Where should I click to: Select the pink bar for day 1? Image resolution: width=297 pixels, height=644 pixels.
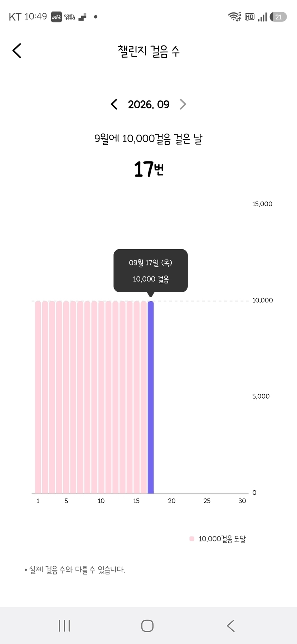click(x=38, y=397)
